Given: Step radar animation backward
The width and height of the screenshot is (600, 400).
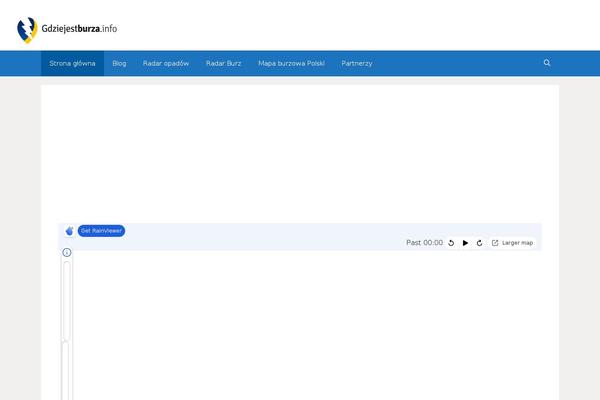Looking at the screenshot, I should point(451,243).
